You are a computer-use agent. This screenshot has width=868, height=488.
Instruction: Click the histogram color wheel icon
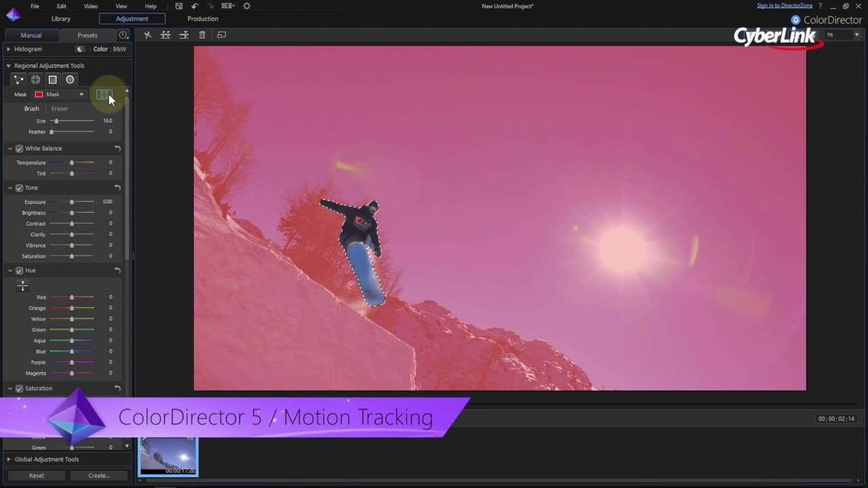(x=80, y=49)
